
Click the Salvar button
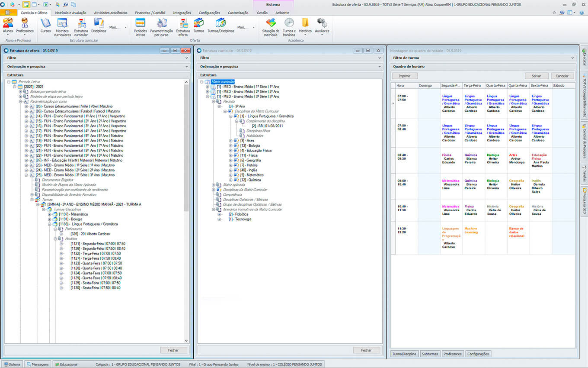point(537,76)
